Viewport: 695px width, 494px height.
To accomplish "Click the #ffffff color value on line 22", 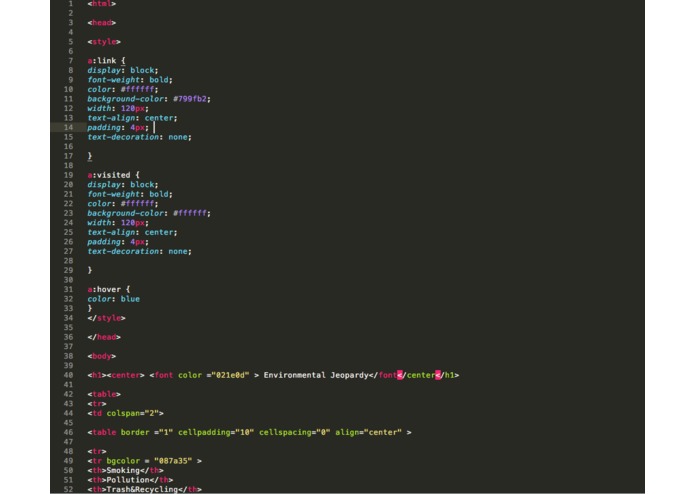I will [137, 204].
